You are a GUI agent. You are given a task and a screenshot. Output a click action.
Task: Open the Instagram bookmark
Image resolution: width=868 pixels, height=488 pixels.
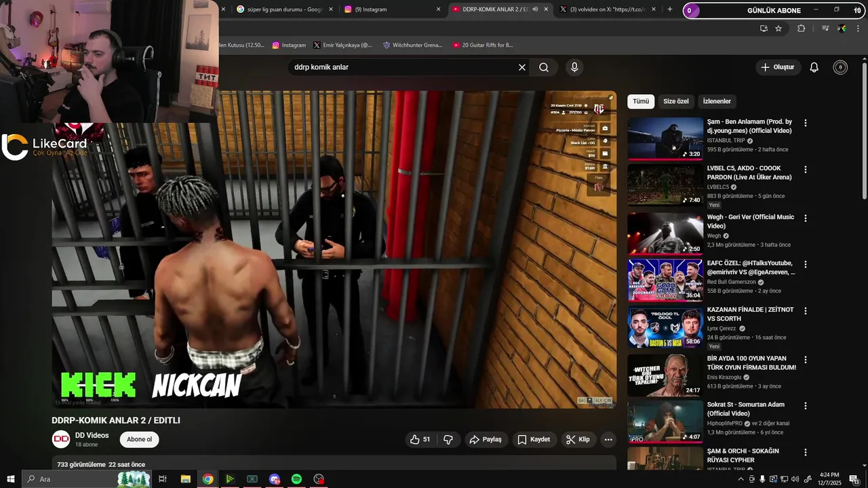pos(289,45)
